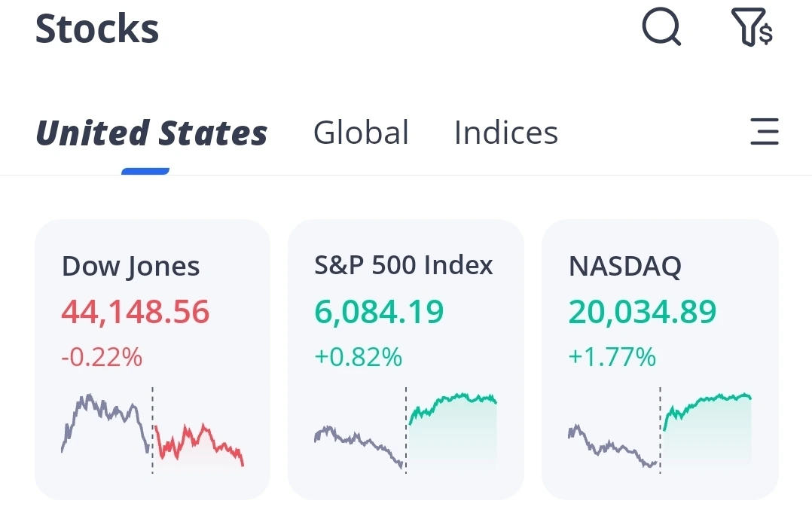This screenshot has height=525, width=812.
Task: Tap the NASDAQ index name
Action: click(x=624, y=266)
